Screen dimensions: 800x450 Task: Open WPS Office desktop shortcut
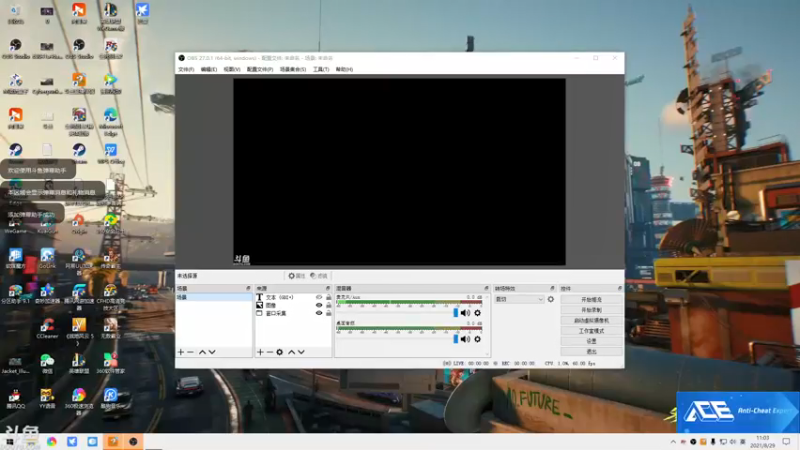point(111,154)
